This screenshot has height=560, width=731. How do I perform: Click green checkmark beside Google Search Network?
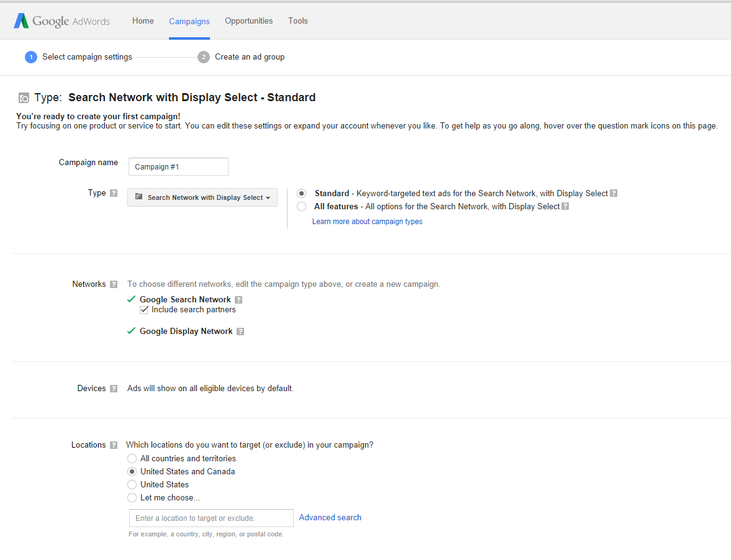132,299
